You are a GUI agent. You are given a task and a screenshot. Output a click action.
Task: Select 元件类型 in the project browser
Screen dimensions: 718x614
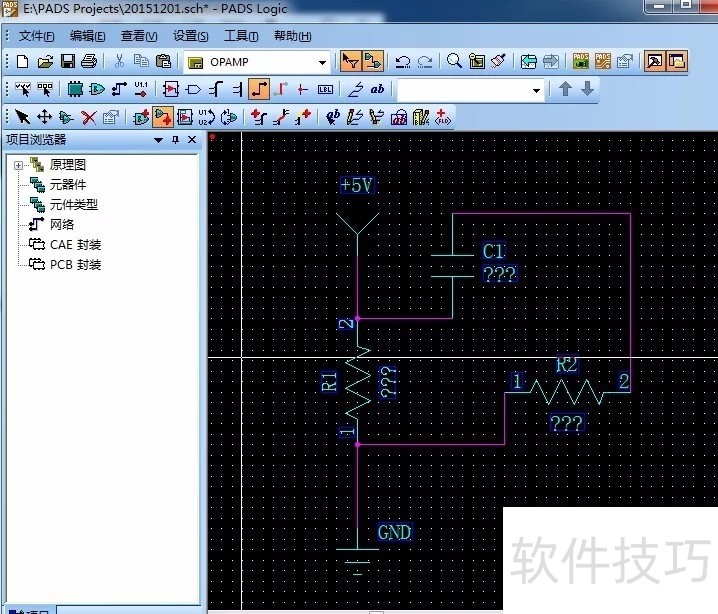coord(74,205)
